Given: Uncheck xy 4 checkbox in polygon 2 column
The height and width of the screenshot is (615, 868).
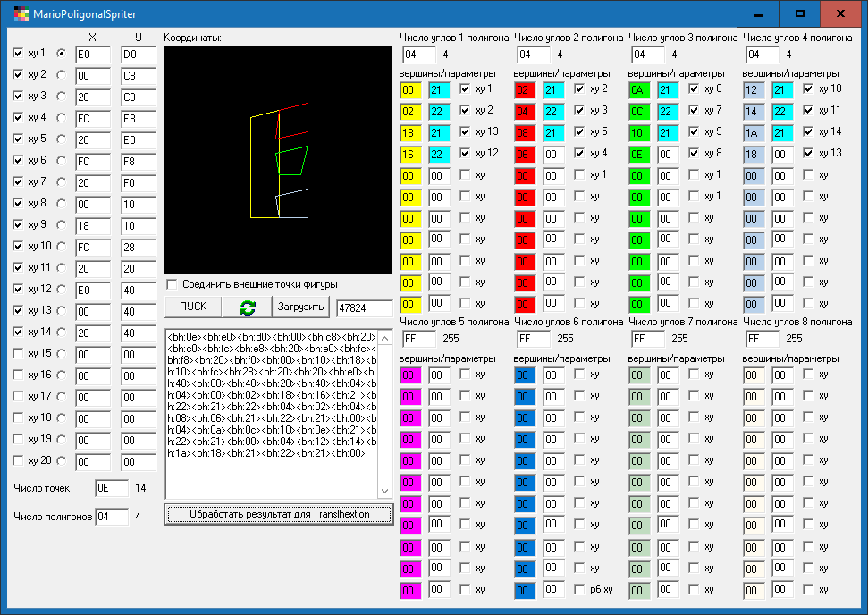Looking at the screenshot, I should [579, 153].
